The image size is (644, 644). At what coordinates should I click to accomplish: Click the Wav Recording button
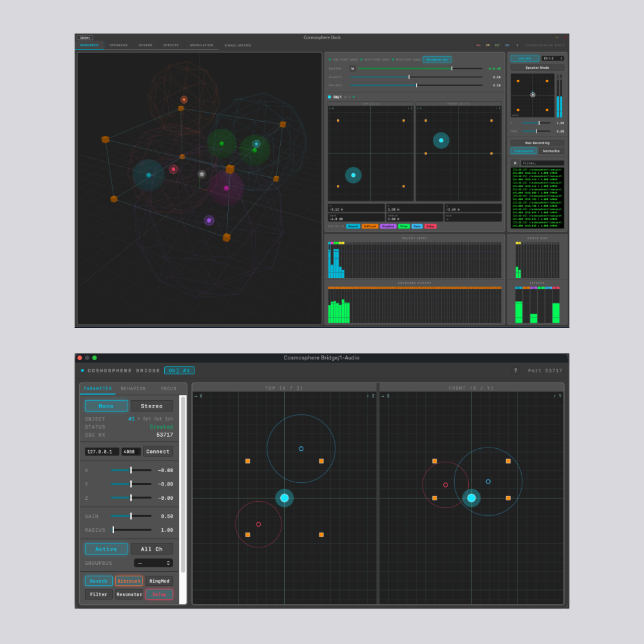(x=537, y=143)
